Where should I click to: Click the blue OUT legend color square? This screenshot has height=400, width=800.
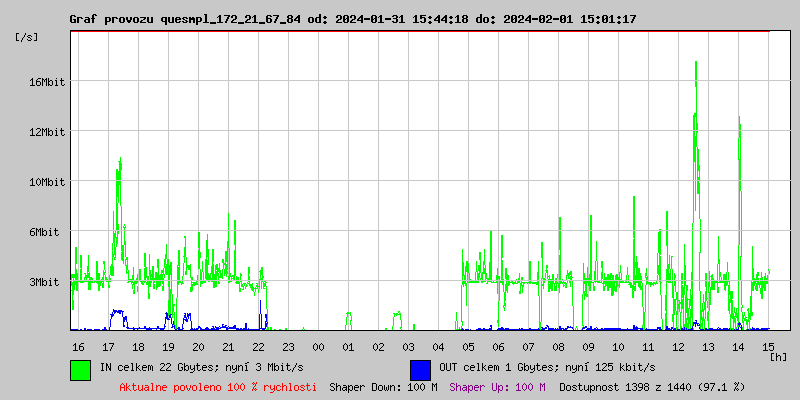[x=420, y=369]
